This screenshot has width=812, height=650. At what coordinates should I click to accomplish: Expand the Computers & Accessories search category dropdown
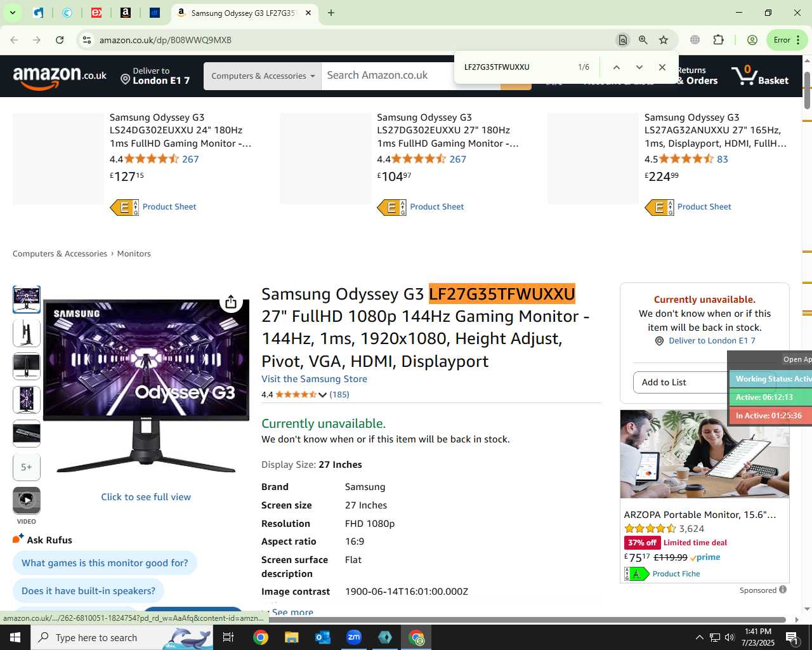(x=263, y=76)
